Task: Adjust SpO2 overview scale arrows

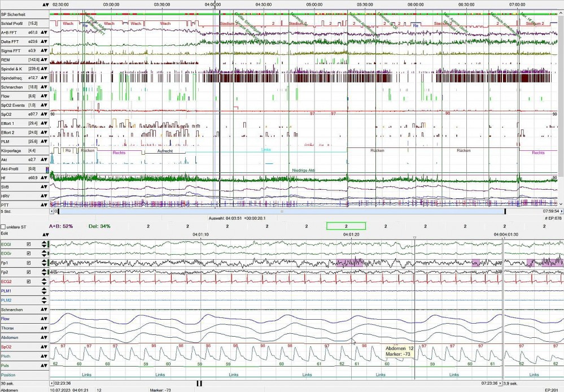Action: [x=43, y=114]
